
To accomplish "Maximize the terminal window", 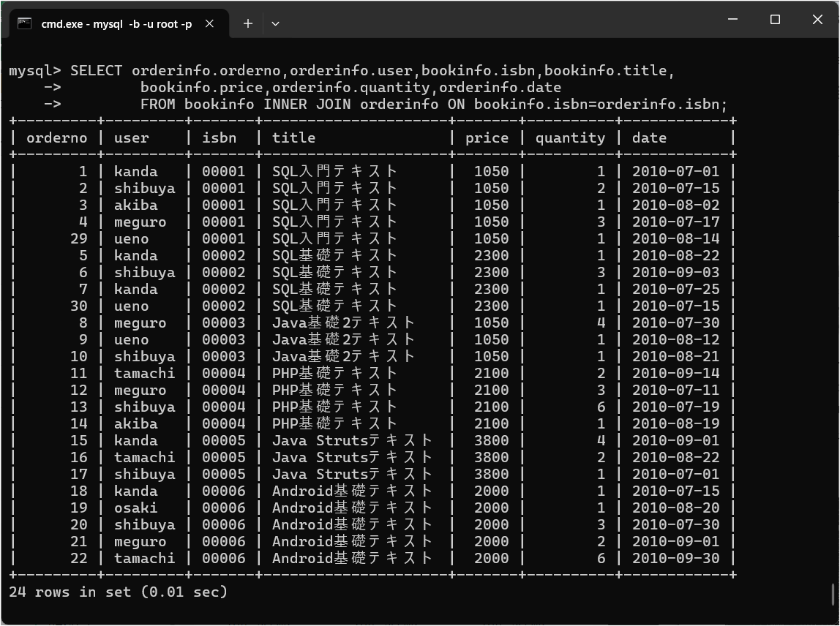I will coord(775,20).
